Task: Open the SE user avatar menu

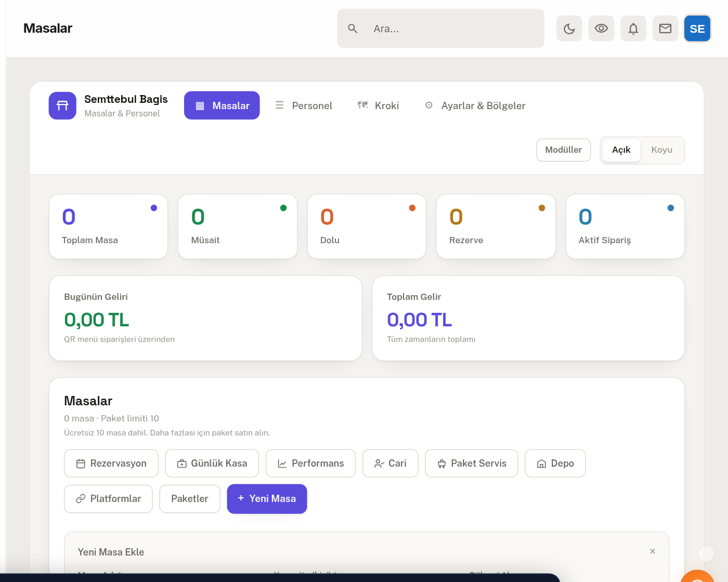Action: click(x=697, y=29)
